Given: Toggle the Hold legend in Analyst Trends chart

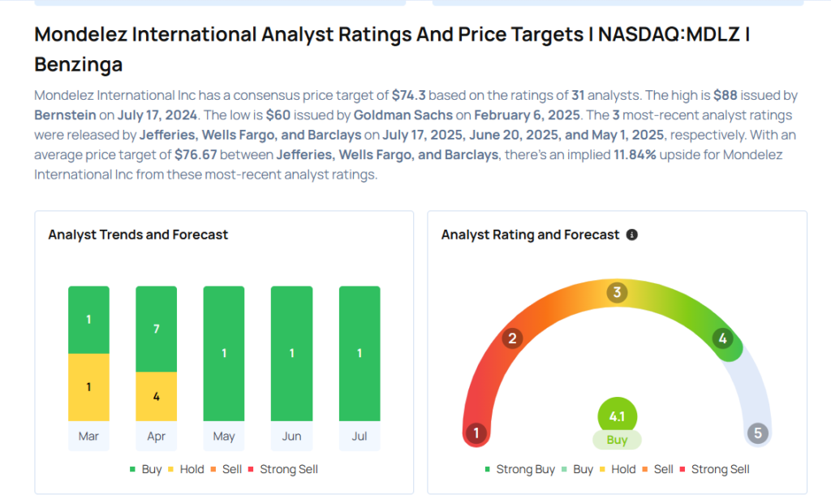Looking at the screenshot, I should pos(186,469).
